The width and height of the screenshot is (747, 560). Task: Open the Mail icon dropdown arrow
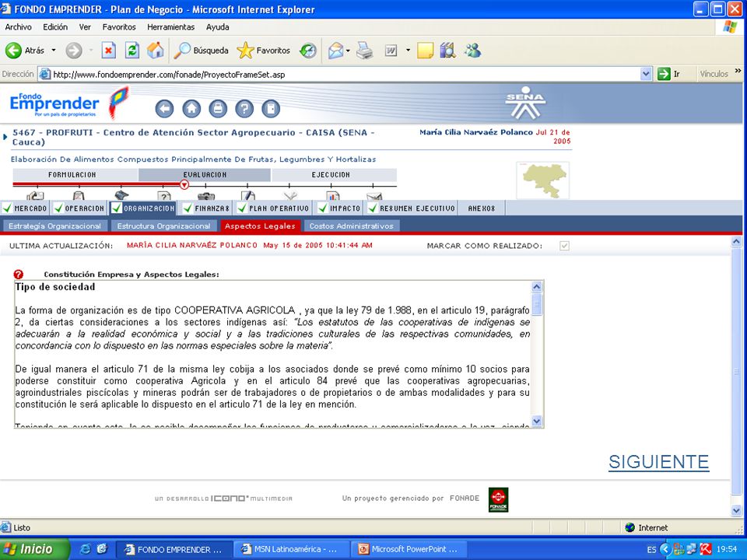[x=349, y=51]
